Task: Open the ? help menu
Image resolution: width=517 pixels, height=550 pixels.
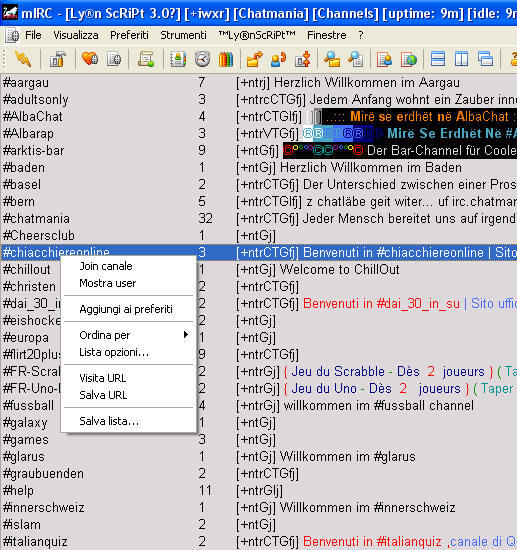Action: click(361, 35)
